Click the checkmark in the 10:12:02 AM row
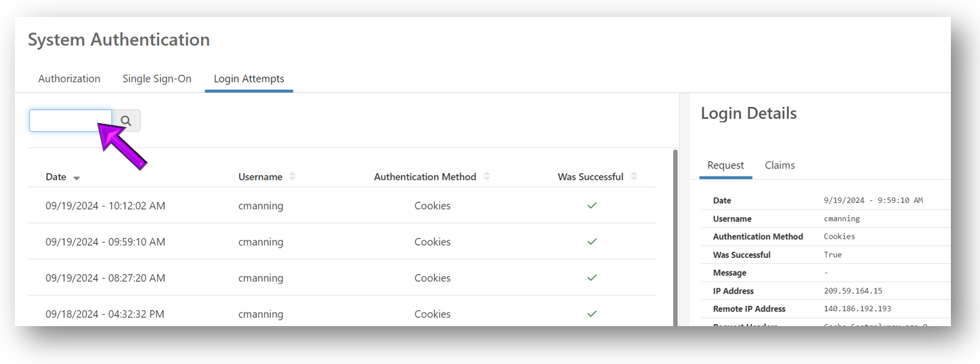Screen dimensions: 980x364 [592, 206]
